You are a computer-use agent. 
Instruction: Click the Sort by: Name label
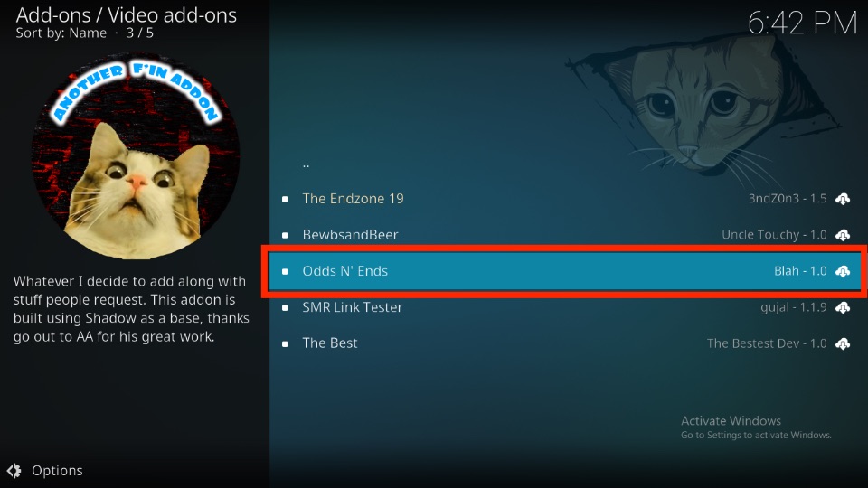click(61, 33)
